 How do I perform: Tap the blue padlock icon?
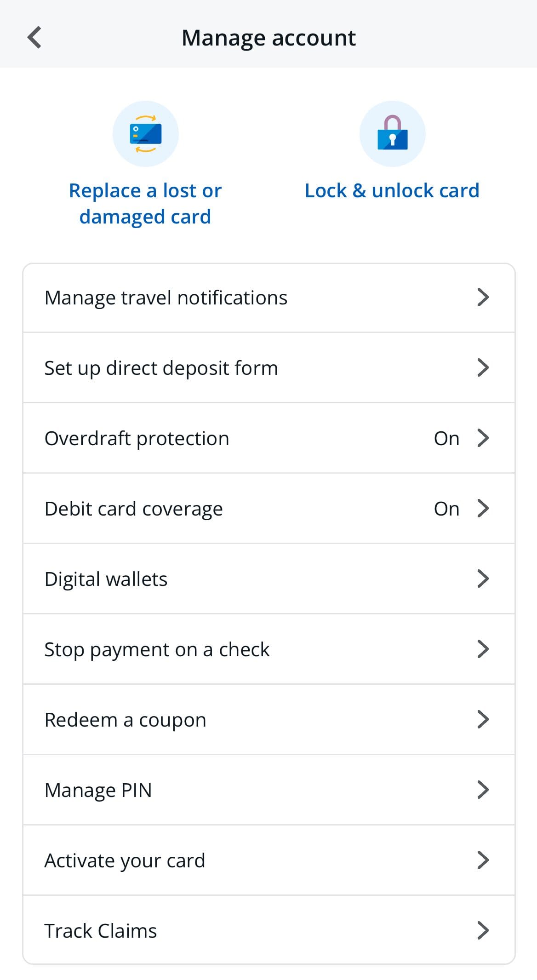point(392,133)
